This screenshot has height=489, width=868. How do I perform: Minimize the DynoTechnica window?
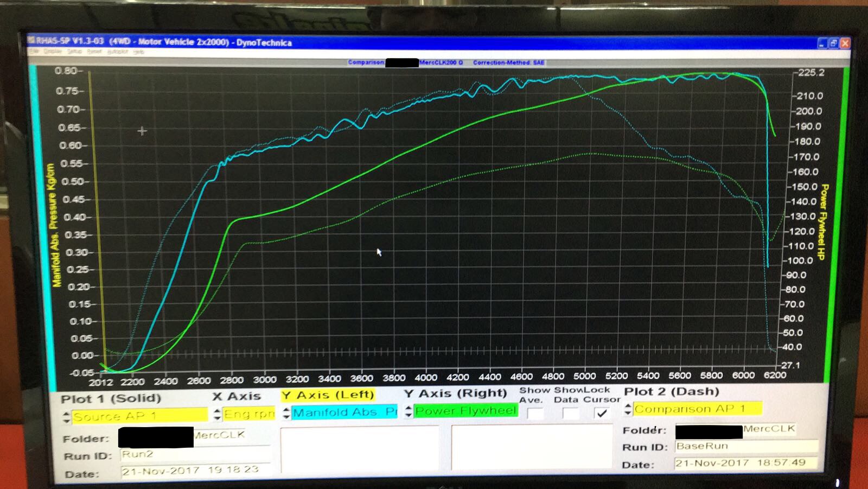823,43
